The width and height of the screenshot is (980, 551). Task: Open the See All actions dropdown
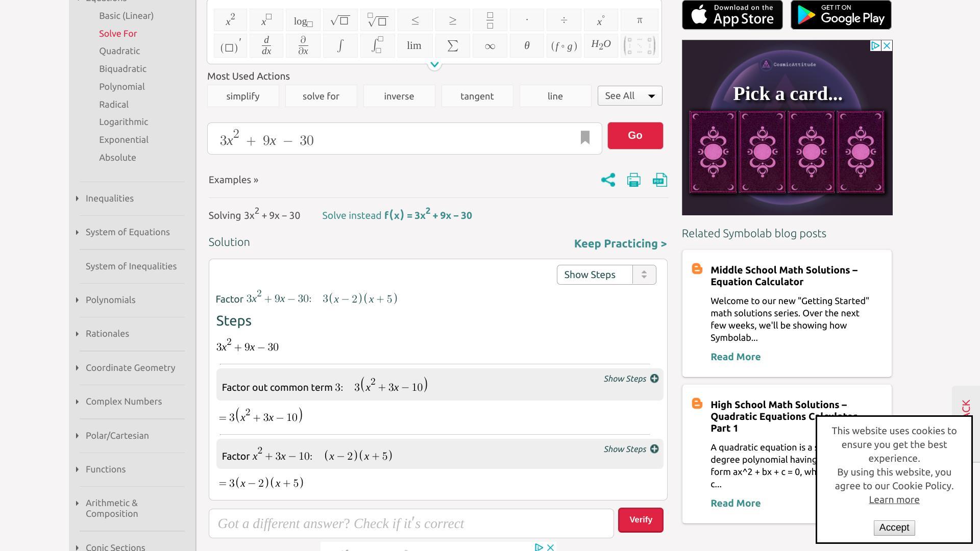click(x=629, y=96)
